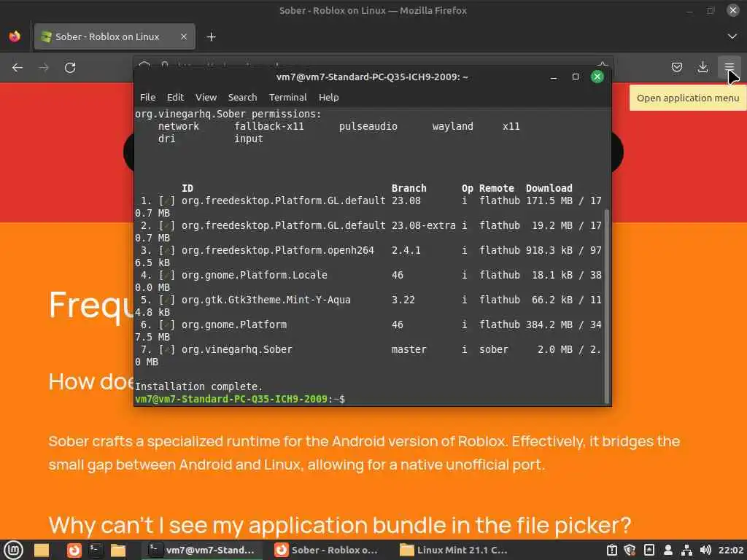Click the 'Branch' column header in terminal
This screenshot has width=747, height=560.
[x=409, y=188]
